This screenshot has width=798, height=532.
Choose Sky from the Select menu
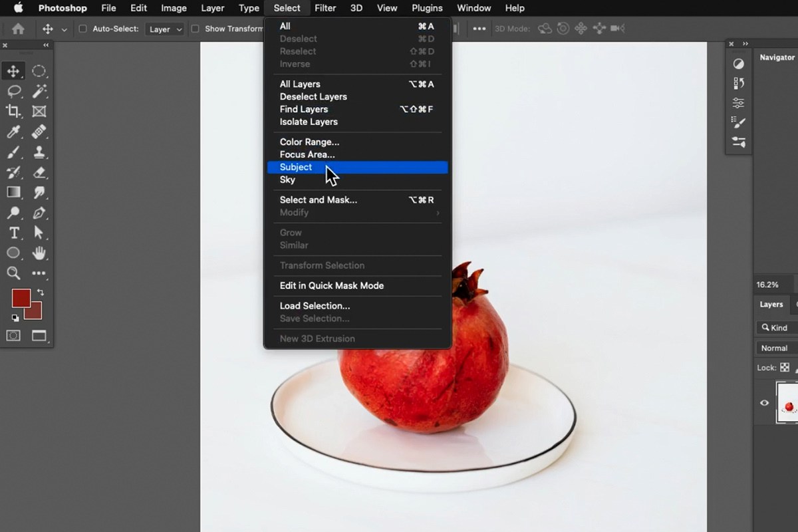click(x=358, y=180)
